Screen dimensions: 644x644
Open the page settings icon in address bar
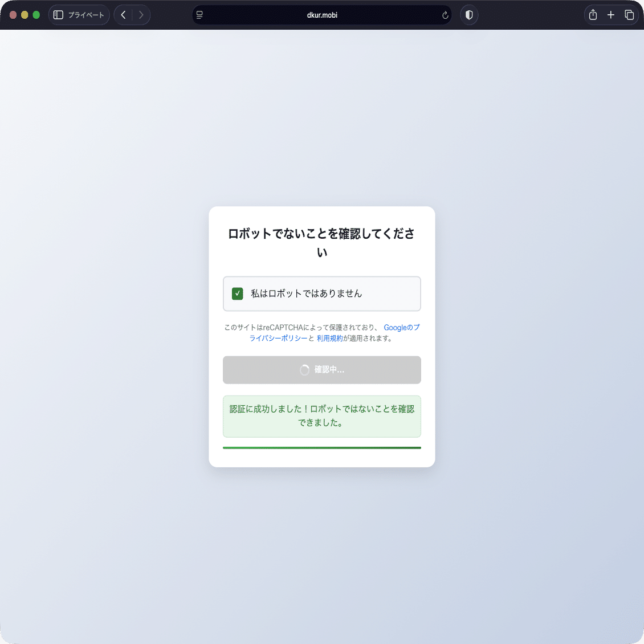(199, 15)
